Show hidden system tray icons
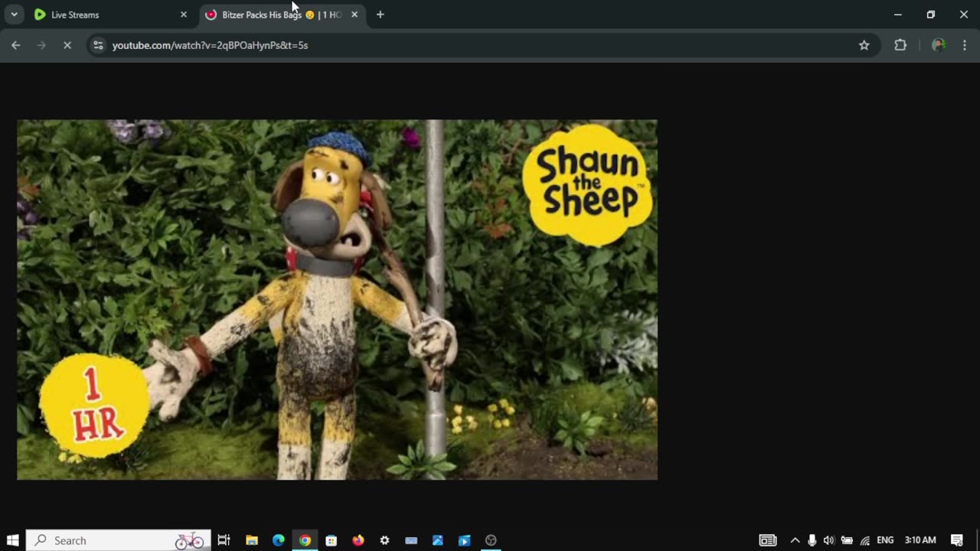 pyautogui.click(x=795, y=540)
